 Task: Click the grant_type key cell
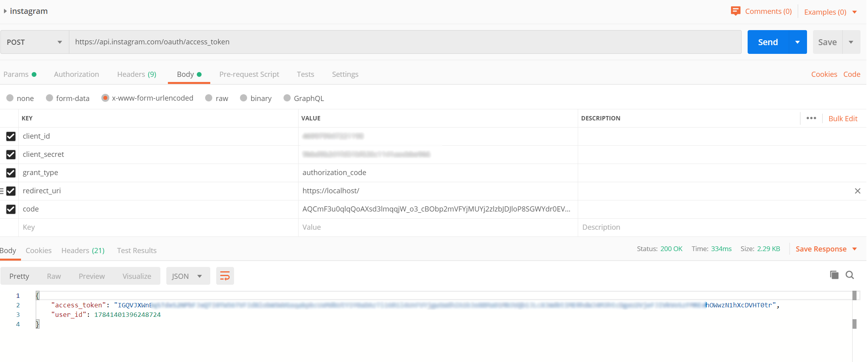158,173
